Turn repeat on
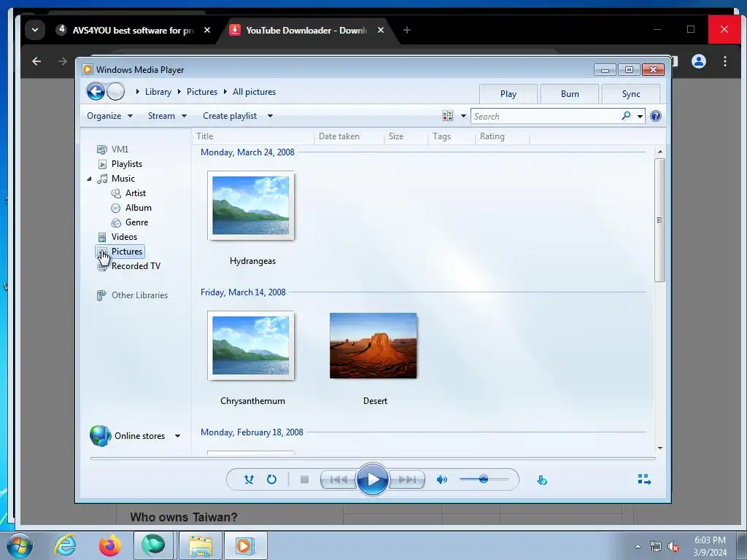The height and width of the screenshot is (560, 747). 271,479
